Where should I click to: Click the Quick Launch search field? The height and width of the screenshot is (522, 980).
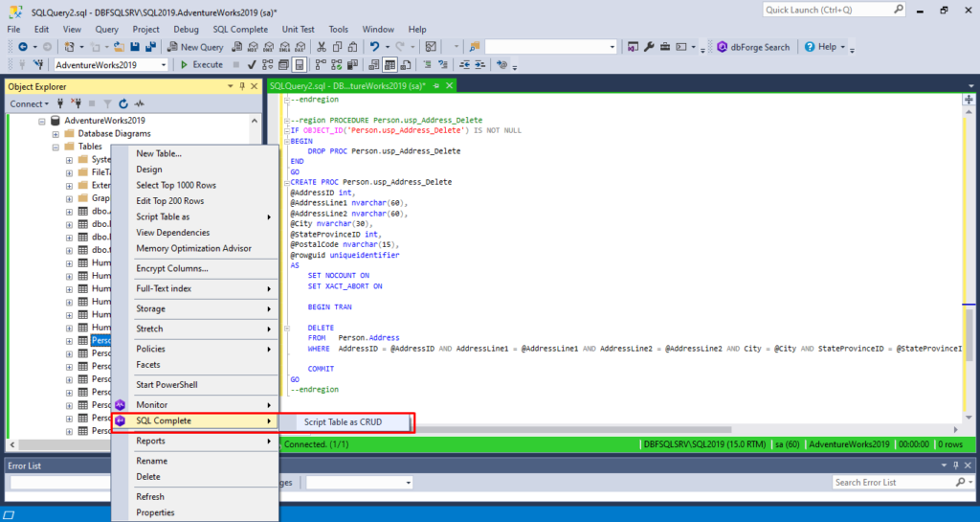tap(834, 10)
